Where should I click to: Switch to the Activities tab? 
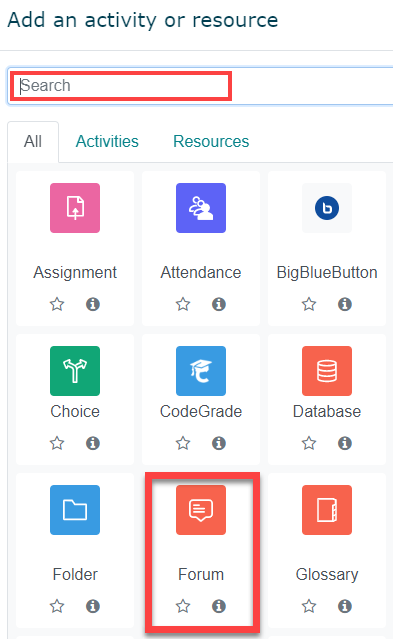[107, 141]
